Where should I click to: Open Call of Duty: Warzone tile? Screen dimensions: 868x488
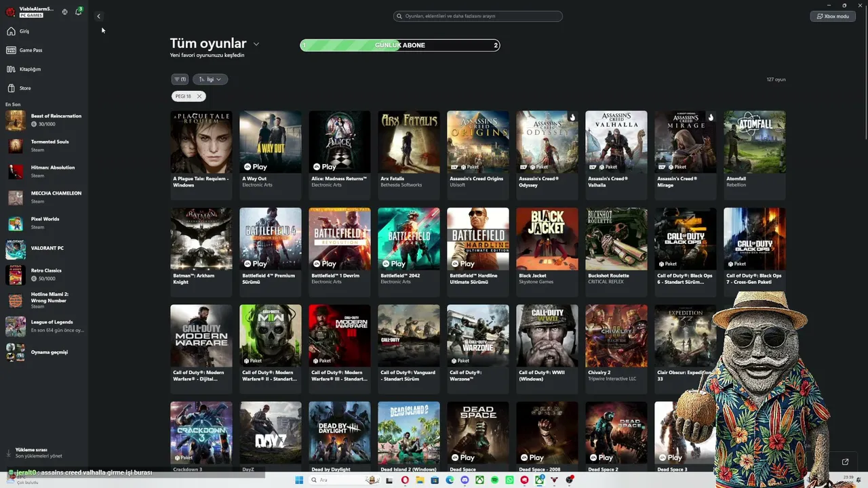pyautogui.click(x=478, y=349)
